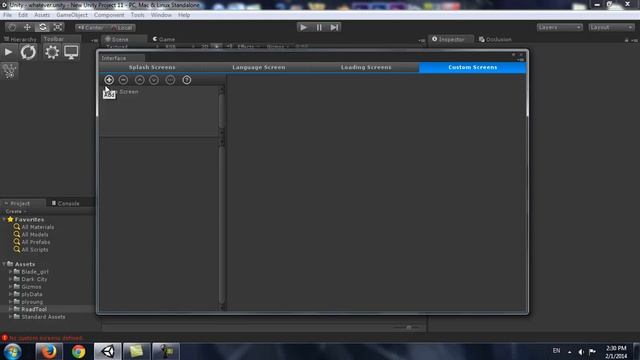Open Firefox from the taskbar
Screen dimensions: 640x360
click(x=49, y=351)
